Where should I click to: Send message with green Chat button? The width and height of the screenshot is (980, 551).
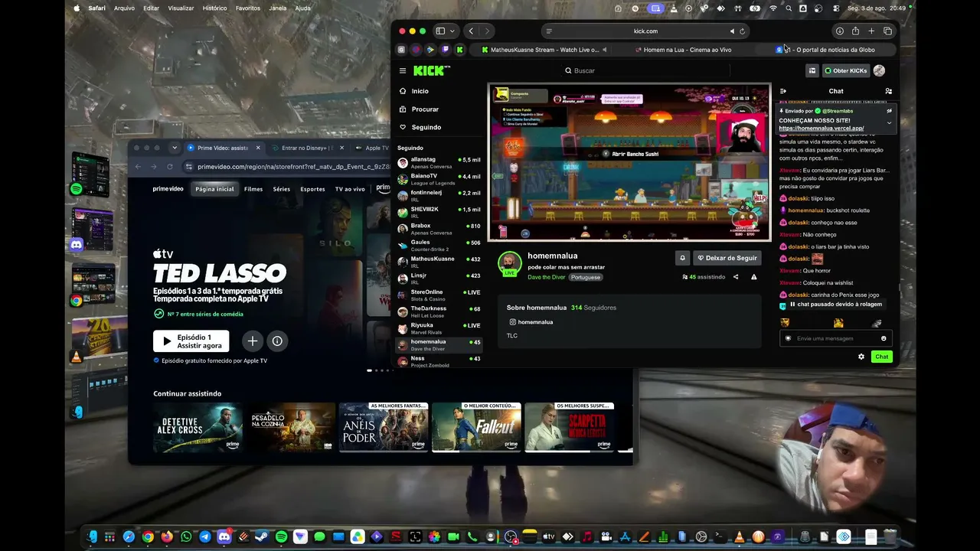pyautogui.click(x=882, y=357)
